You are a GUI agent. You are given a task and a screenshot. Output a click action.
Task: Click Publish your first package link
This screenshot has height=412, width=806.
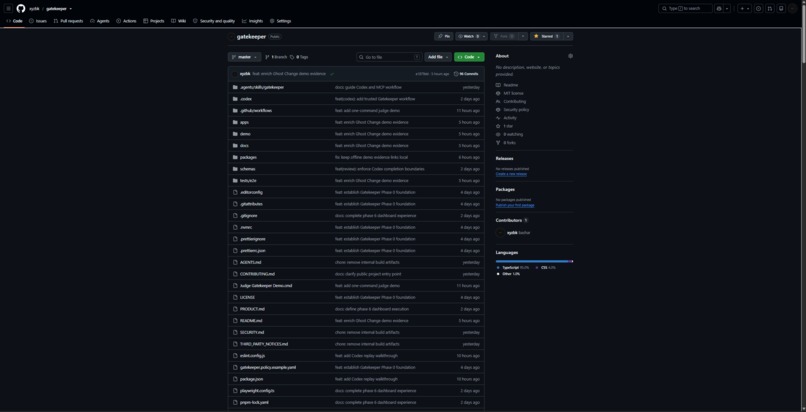(x=515, y=205)
